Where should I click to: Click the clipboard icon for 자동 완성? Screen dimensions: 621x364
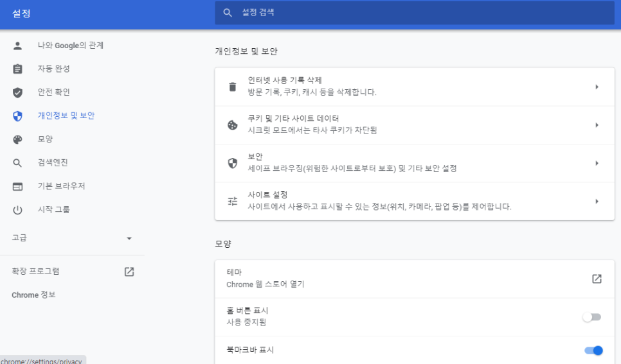[17, 69]
